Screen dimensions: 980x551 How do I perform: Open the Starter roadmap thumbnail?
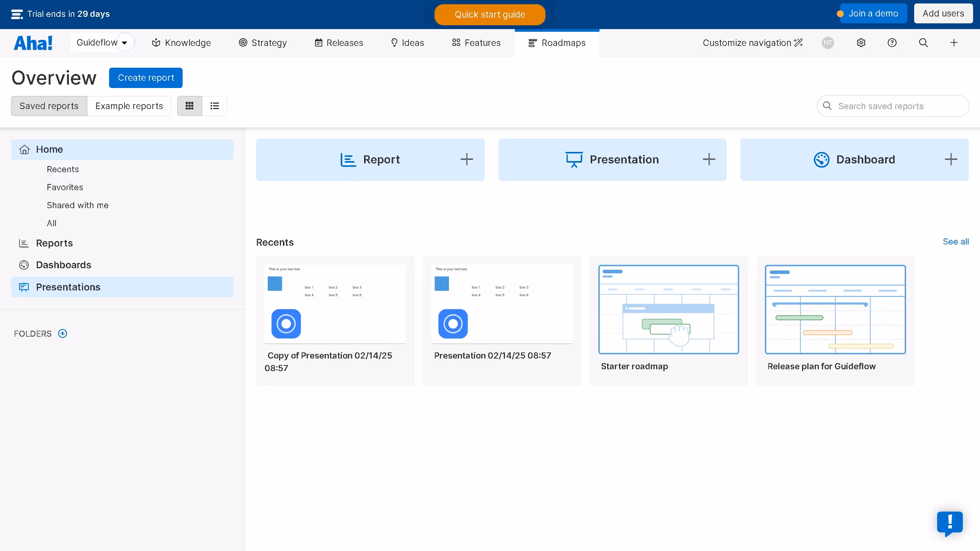[x=668, y=309]
